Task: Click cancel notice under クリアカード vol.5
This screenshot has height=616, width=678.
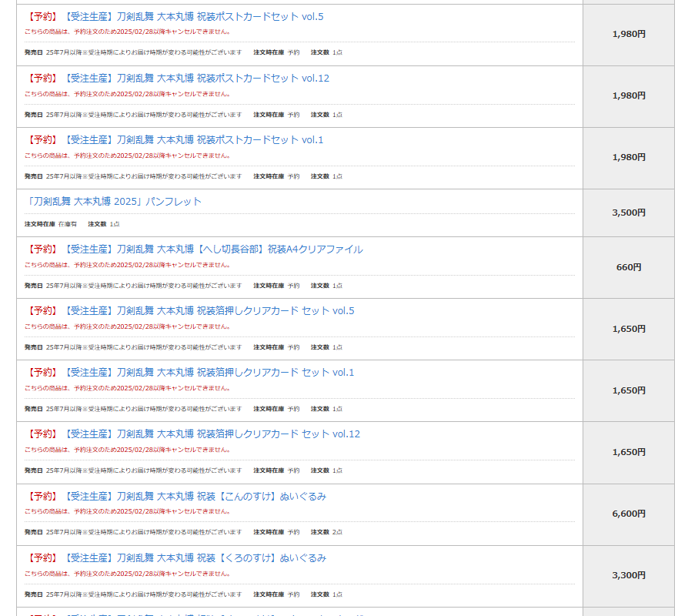Action: tap(128, 326)
